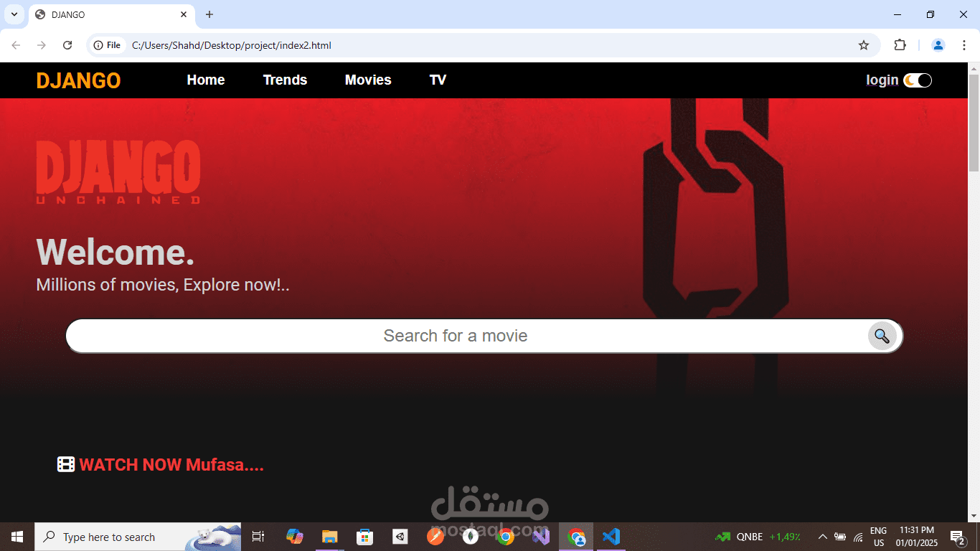Open the Windows Start menu

click(17, 537)
